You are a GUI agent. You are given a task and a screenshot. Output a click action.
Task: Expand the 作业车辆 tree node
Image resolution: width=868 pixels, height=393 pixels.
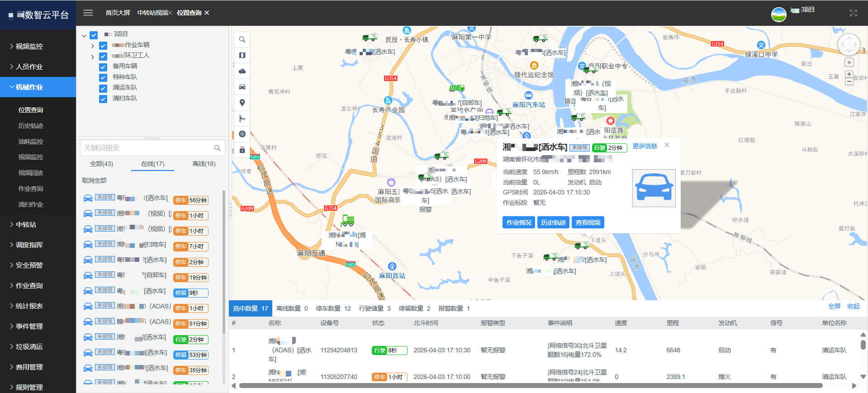coord(92,46)
